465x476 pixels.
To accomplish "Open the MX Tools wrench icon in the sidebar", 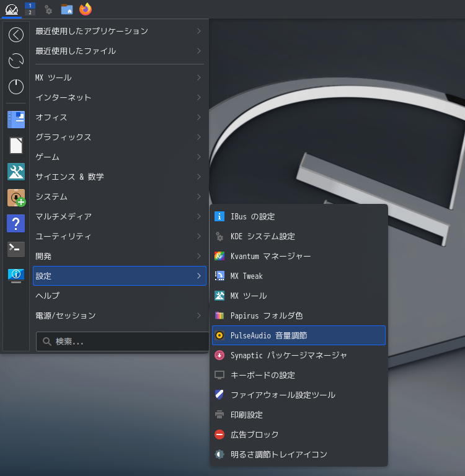I will (16, 172).
